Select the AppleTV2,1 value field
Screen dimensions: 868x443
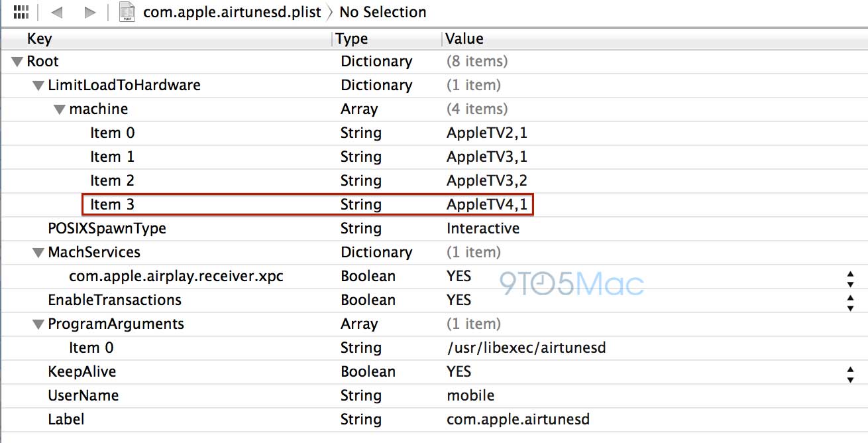point(487,133)
